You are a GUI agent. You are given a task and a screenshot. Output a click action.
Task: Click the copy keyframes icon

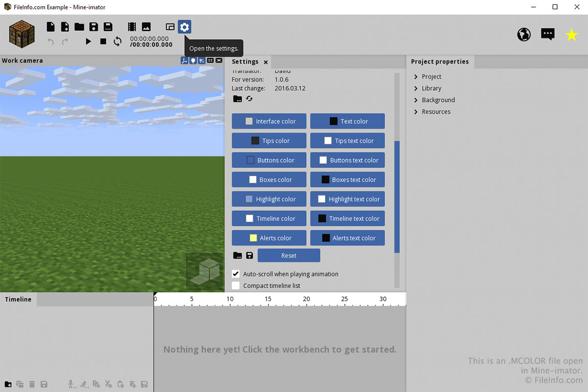pyautogui.click(x=97, y=384)
